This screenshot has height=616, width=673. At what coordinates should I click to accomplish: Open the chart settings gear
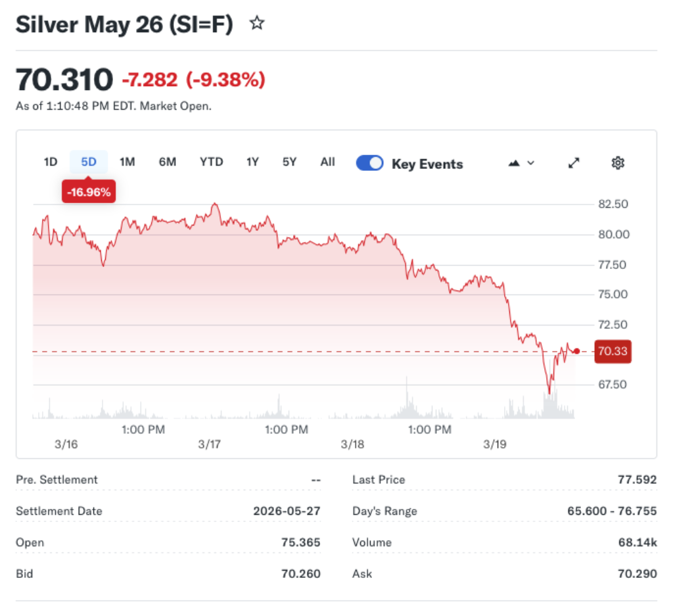(618, 163)
